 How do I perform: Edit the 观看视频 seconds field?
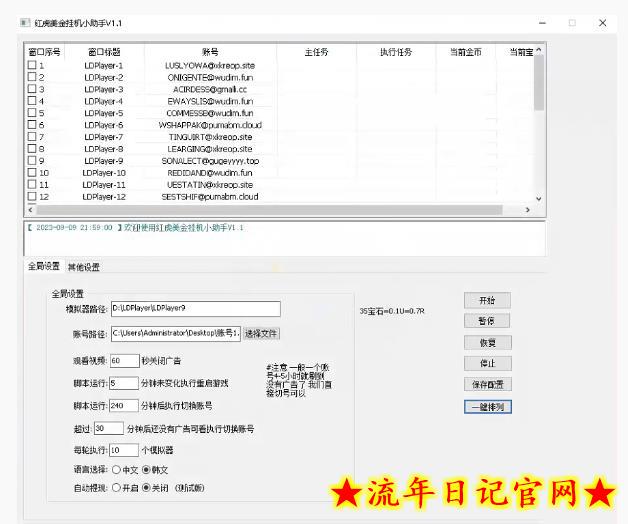pyautogui.click(x=125, y=361)
